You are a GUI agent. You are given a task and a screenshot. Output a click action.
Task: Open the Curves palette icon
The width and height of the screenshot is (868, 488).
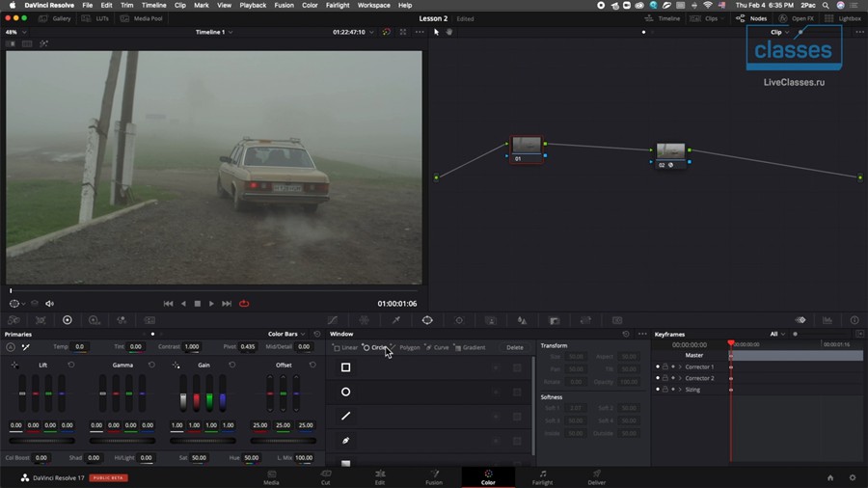tap(332, 320)
